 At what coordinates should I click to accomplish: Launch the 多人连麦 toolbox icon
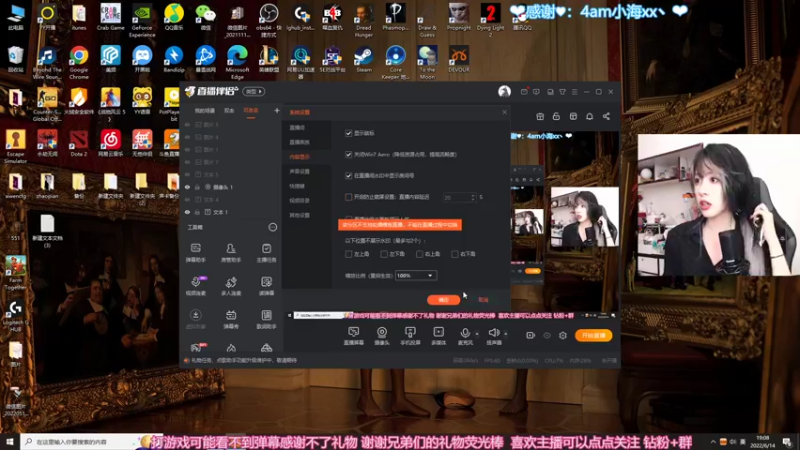231,285
